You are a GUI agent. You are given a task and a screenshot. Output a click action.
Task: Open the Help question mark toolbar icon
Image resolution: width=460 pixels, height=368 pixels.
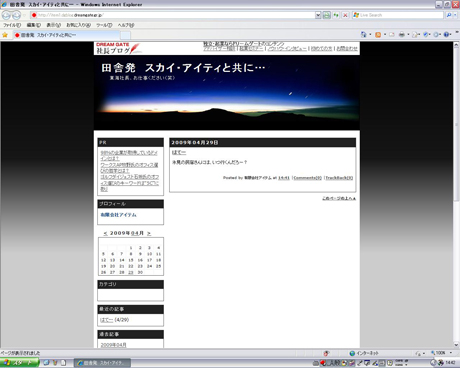point(447,34)
